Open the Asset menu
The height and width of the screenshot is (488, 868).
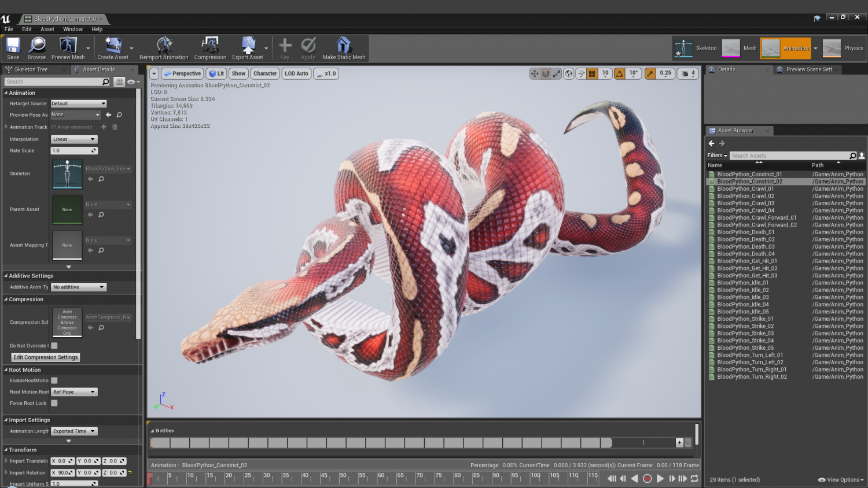47,29
